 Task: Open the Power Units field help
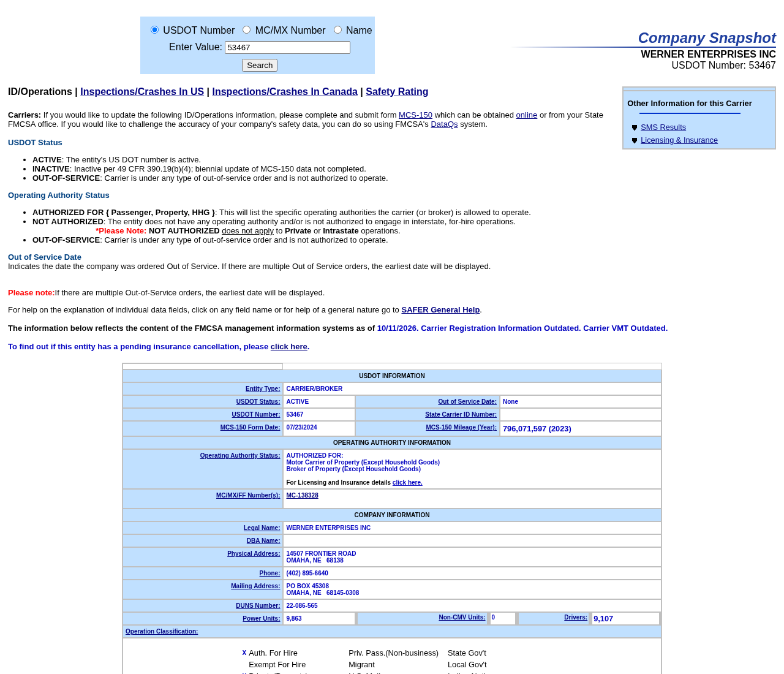262,619
